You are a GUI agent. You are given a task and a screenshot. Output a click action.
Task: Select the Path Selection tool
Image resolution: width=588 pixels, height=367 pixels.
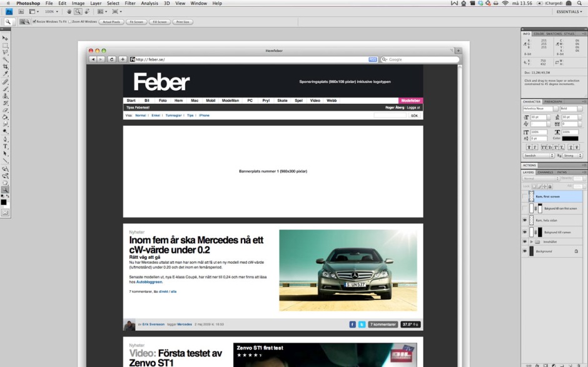click(5, 154)
